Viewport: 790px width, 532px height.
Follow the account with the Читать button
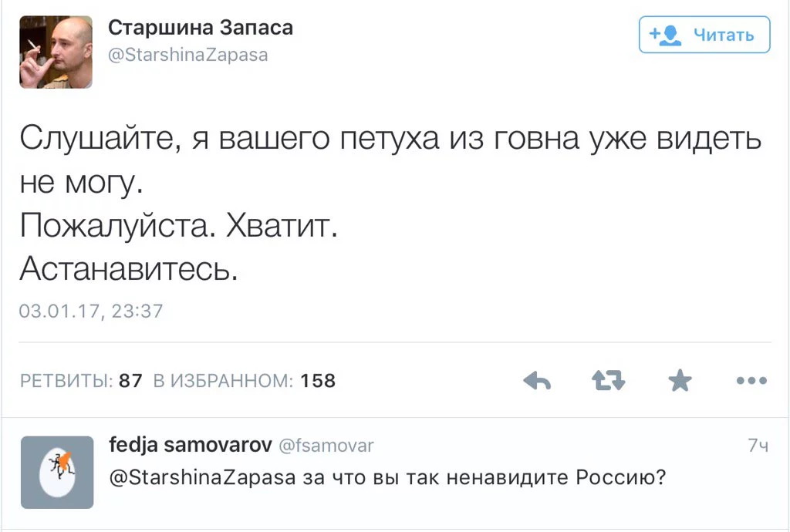coord(704,35)
